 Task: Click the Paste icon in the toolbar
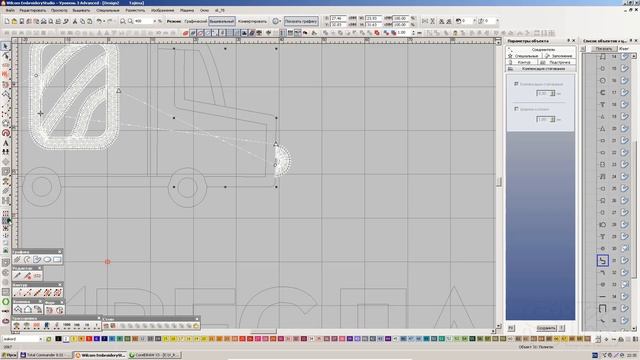coord(89,21)
